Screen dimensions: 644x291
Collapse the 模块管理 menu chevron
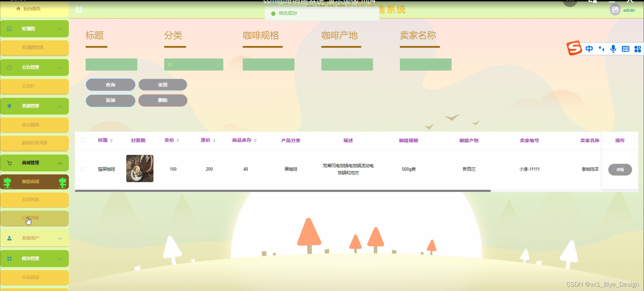pyautogui.click(x=60, y=259)
